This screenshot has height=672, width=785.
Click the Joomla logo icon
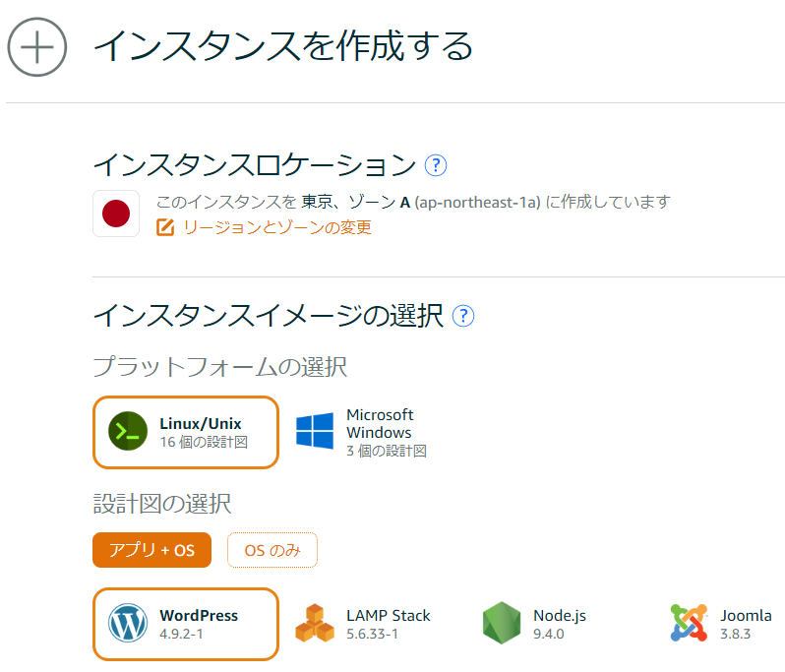tap(689, 623)
